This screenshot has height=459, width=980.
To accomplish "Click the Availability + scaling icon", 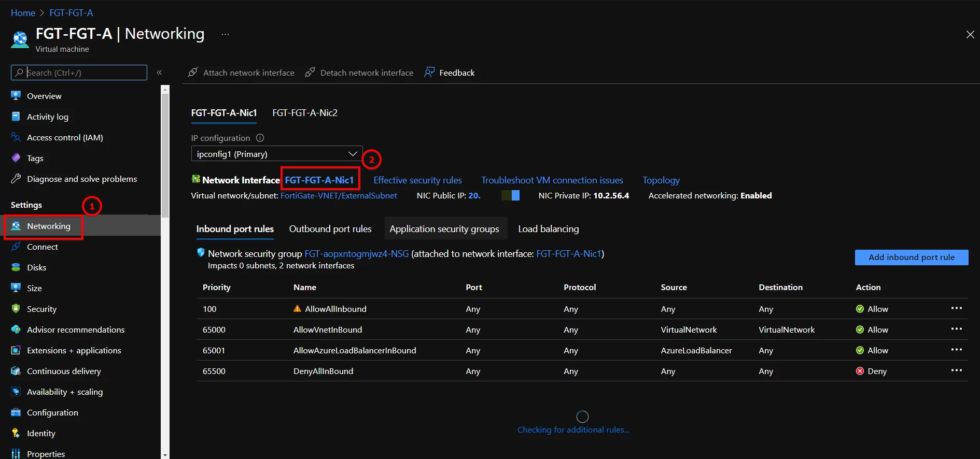I will point(16,392).
